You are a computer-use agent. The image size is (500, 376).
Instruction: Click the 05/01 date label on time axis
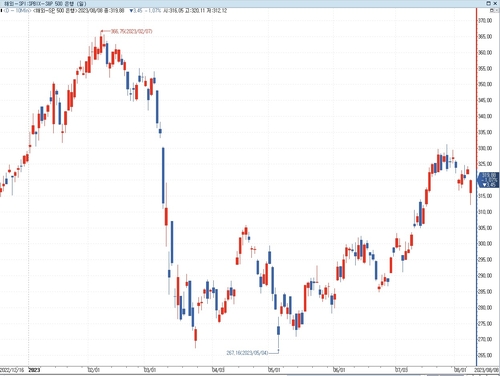click(x=274, y=370)
